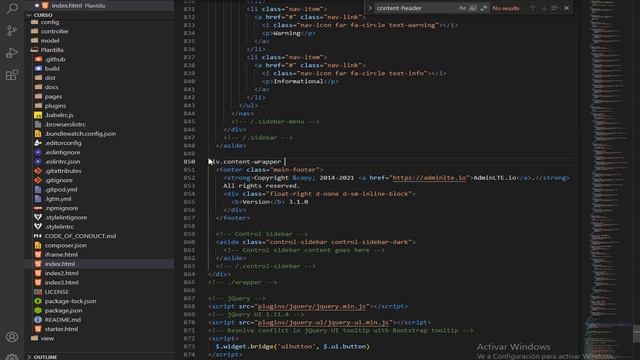Open the index2.html file

point(61,273)
